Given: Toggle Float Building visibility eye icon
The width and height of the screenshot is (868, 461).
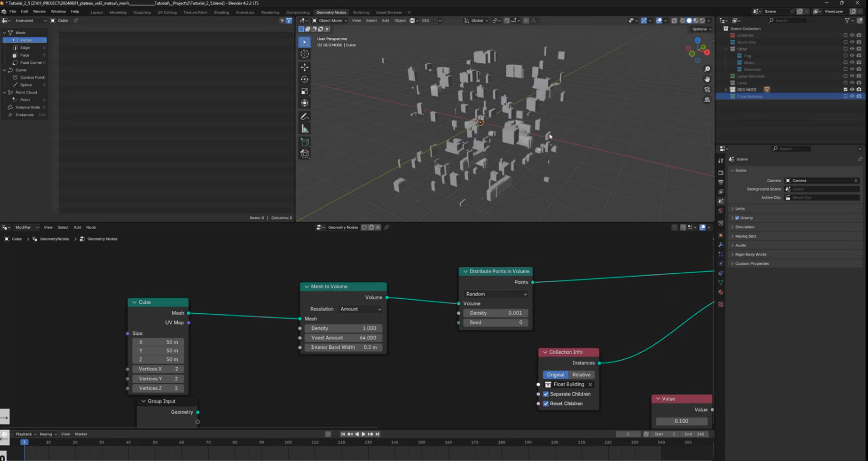Looking at the screenshot, I should coord(852,97).
